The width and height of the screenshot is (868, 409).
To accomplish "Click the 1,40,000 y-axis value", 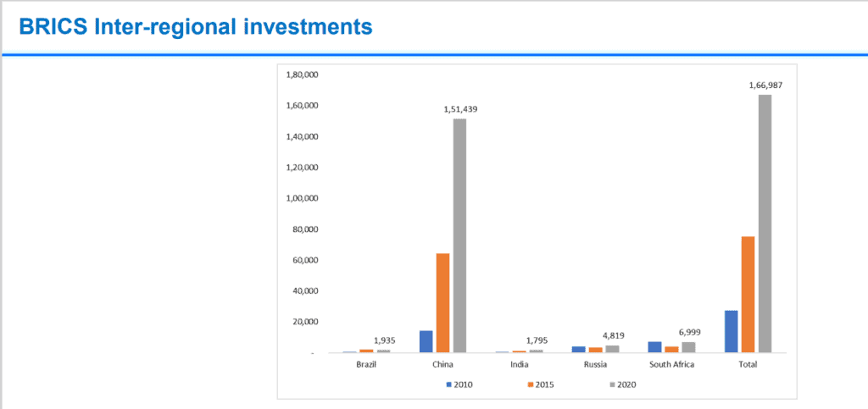I will pos(302,136).
